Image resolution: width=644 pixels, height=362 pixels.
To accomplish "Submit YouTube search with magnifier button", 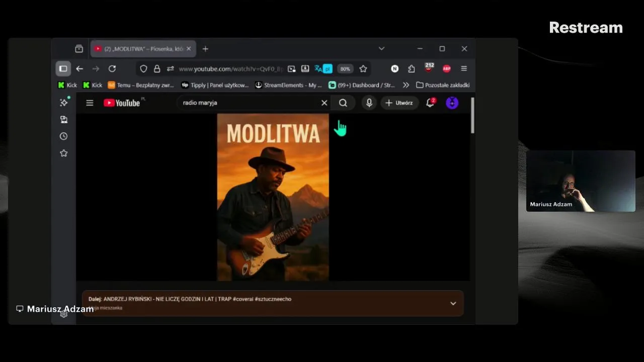I will (x=343, y=103).
